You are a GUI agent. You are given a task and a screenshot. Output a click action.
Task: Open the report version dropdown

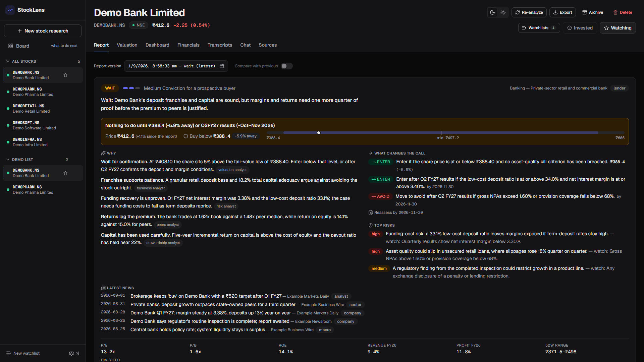click(x=176, y=66)
